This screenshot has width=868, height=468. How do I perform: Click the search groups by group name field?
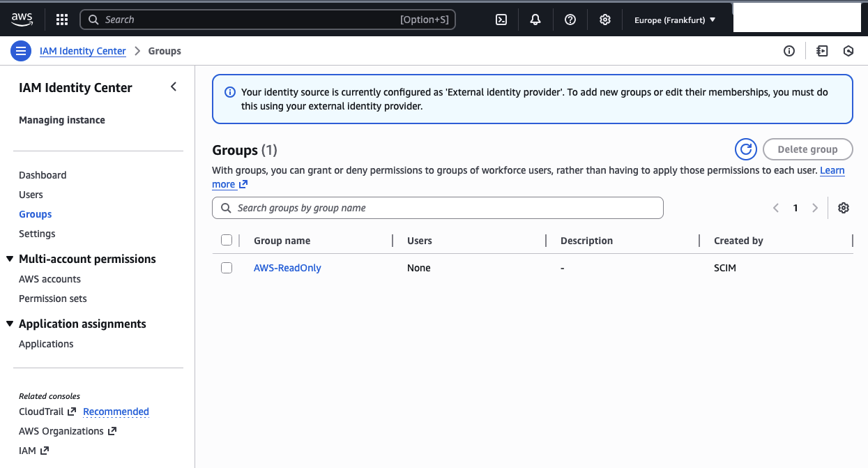tap(437, 207)
